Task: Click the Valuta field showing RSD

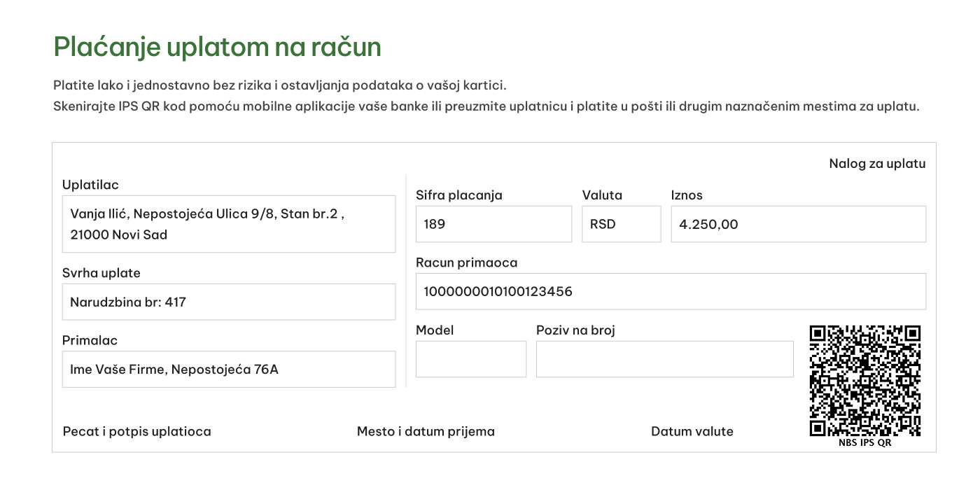Action: (x=621, y=223)
